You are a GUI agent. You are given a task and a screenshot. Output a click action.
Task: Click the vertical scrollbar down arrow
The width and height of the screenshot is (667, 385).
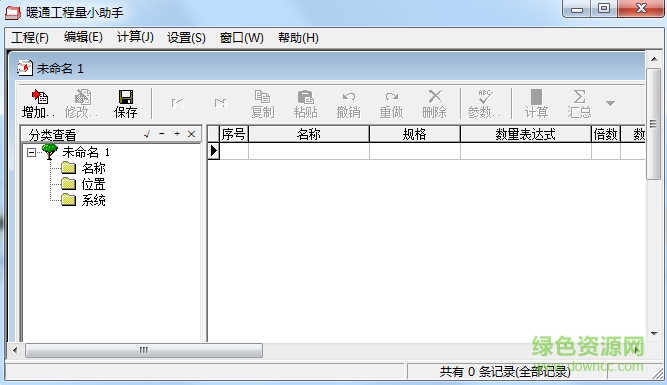point(654,334)
